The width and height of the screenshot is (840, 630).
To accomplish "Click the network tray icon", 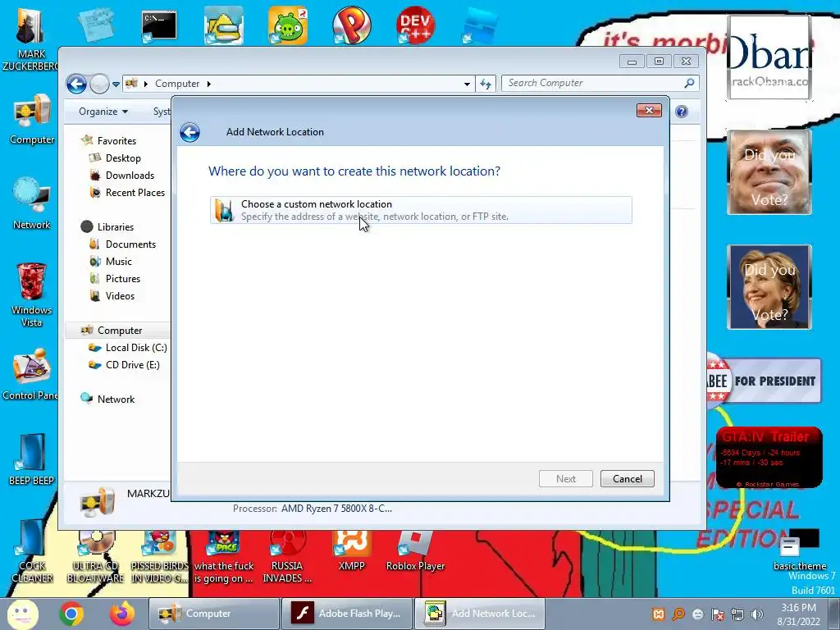I will (737, 614).
